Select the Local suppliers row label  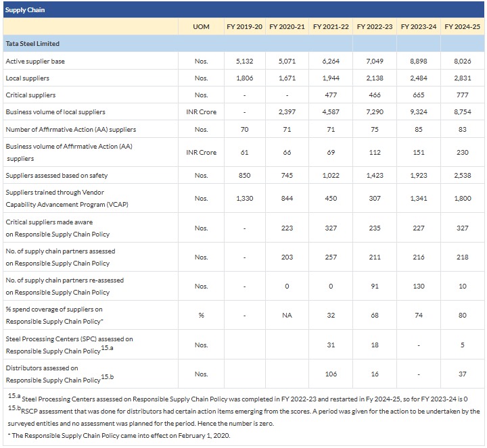pos(27,78)
